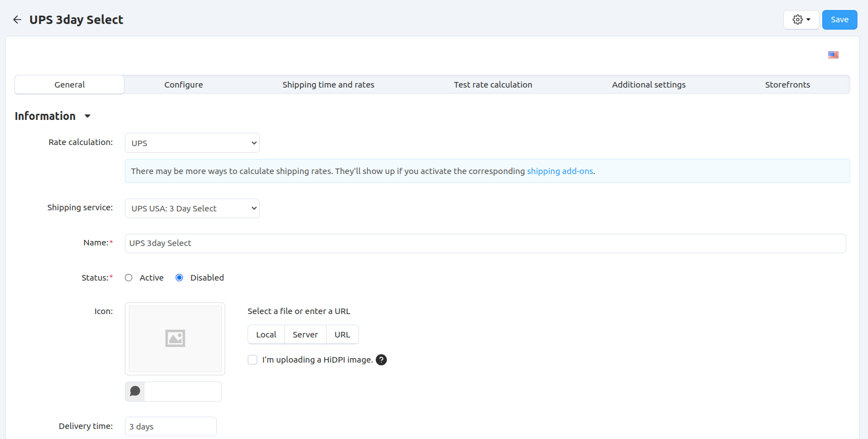Click the Delivery time input field
Viewport: 868px width, 439px height.
(171, 427)
